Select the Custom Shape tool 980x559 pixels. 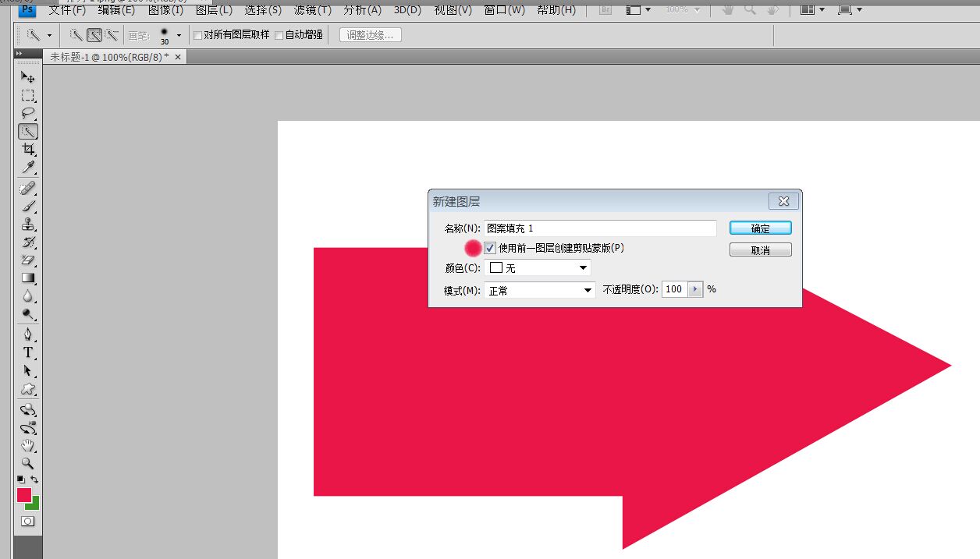[x=28, y=388]
